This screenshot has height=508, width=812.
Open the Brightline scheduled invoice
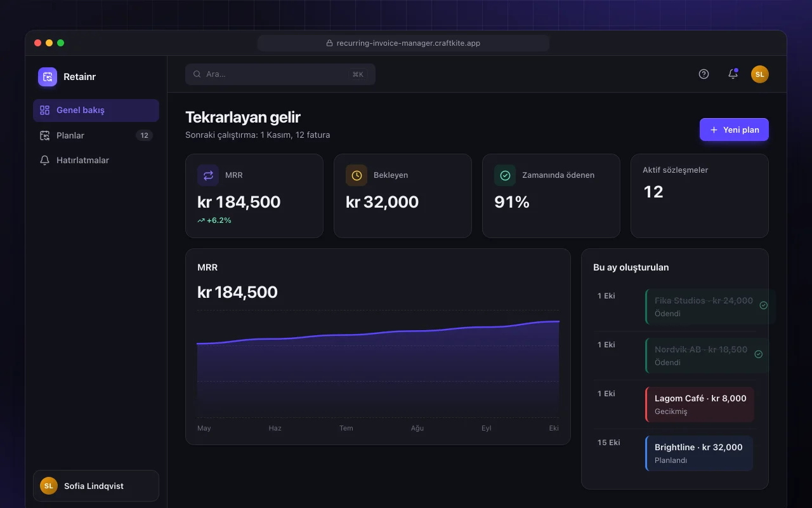[699, 453]
